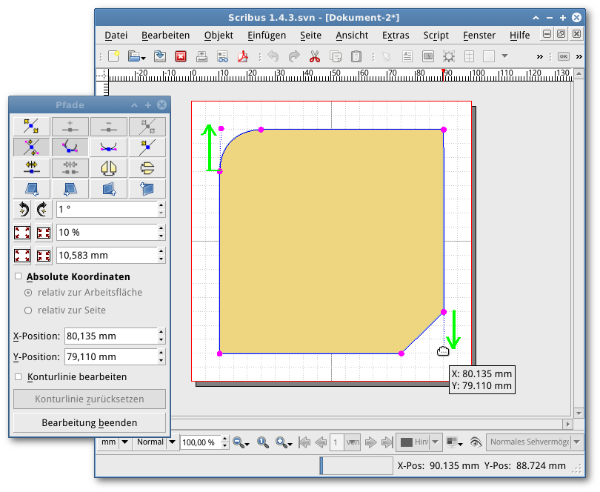Click the rotate path counter-clockwise icon

pos(24,209)
